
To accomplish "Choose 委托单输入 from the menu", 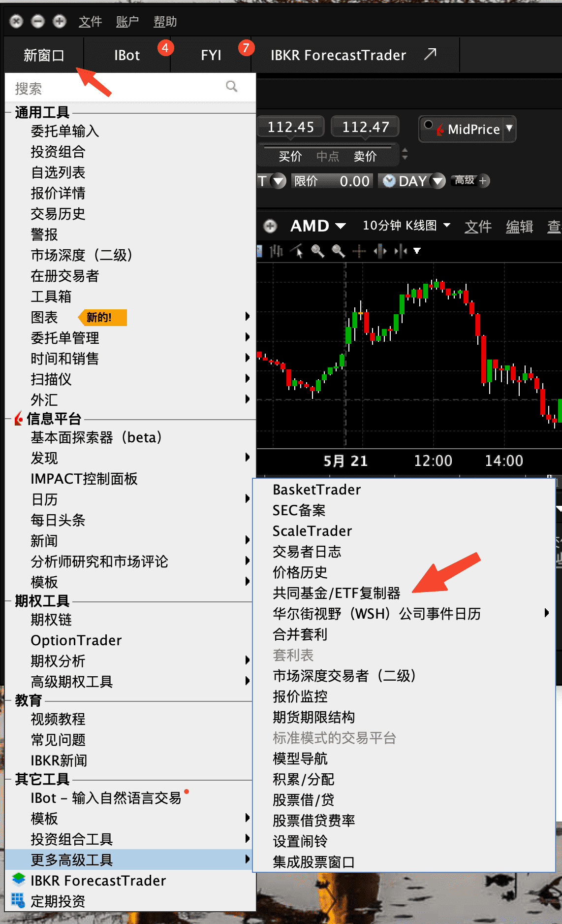I will click(x=65, y=131).
